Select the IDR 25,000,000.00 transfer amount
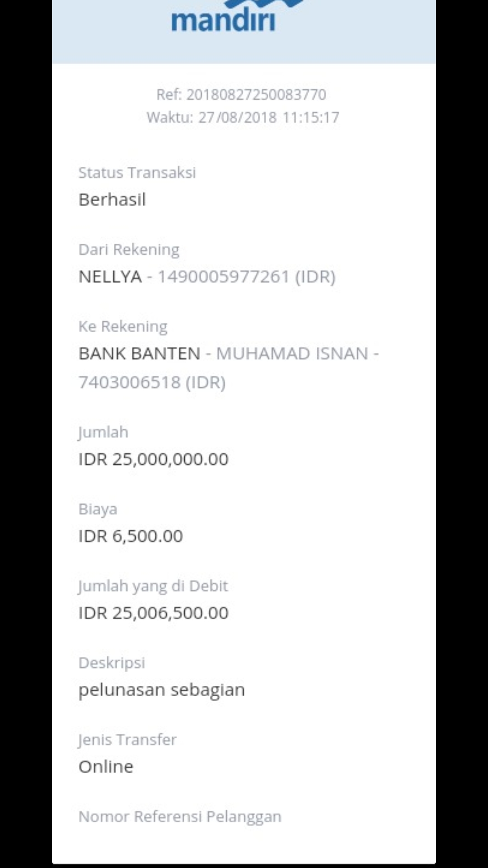 tap(153, 459)
